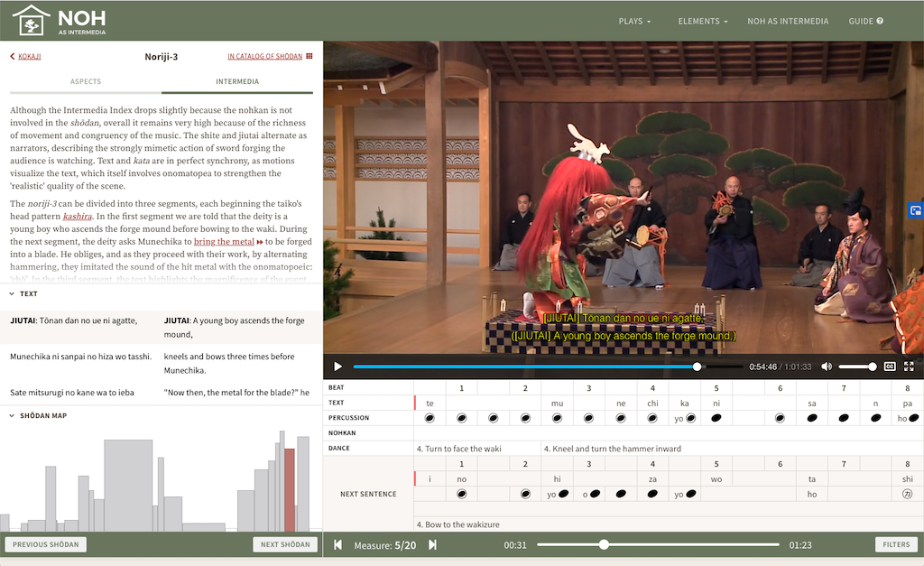Mute the video with the speaker icon
The image size is (924, 566).
click(827, 367)
